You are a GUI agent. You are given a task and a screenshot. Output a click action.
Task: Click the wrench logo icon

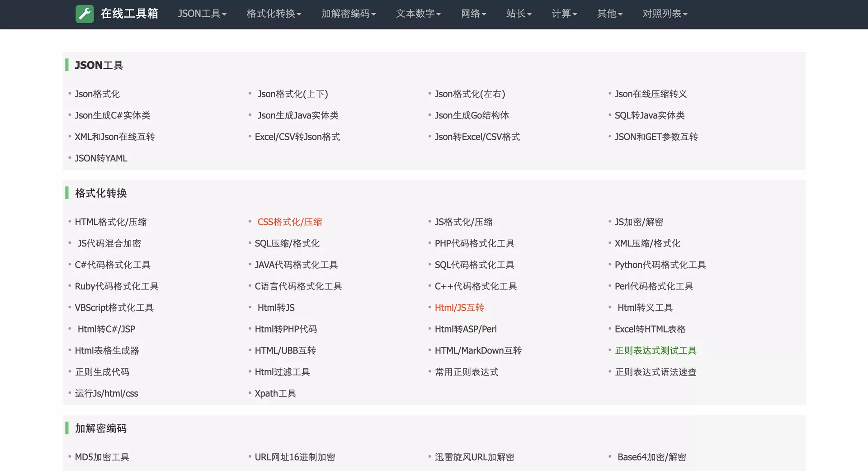pos(85,14)
